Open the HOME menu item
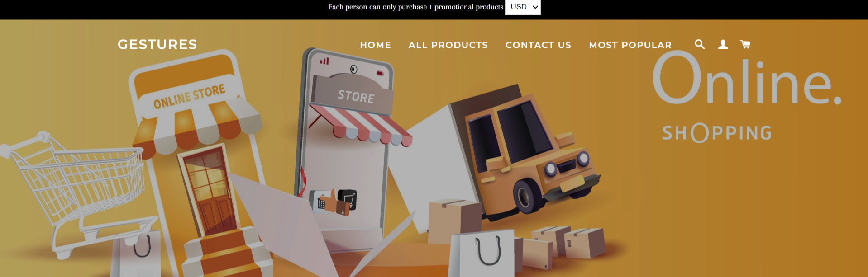868x277 pixels. (x=376, y=45)
